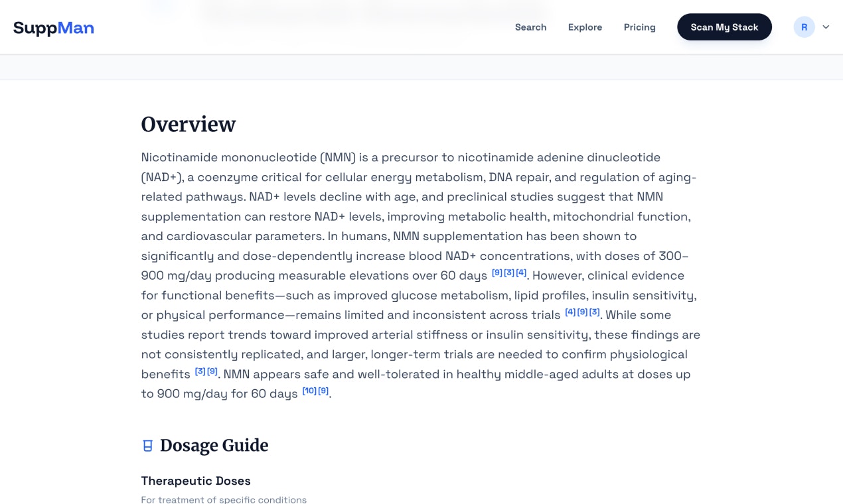The image size is (843, 504).
Task: Open citation [9] in "across trials" references
Action: point(582,312)
